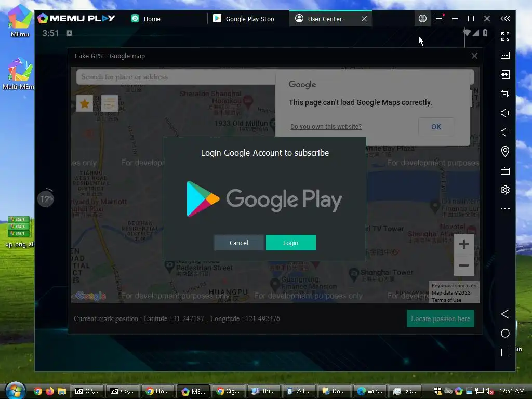The height and width of the screenshot is (399, 532).
Task: Decrease volume with the speaker minus icon
Action: pyautogui.click(x=505, y=132)
